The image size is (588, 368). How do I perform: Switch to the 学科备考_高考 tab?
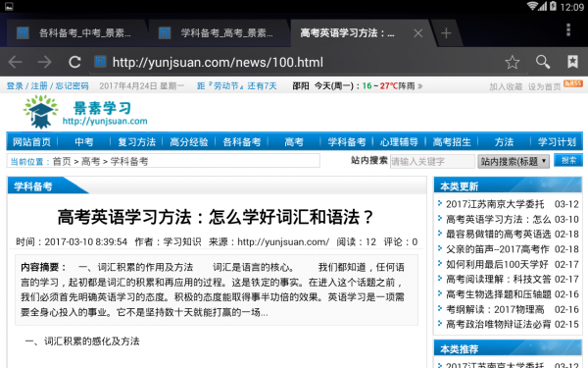tap(219, 33)
